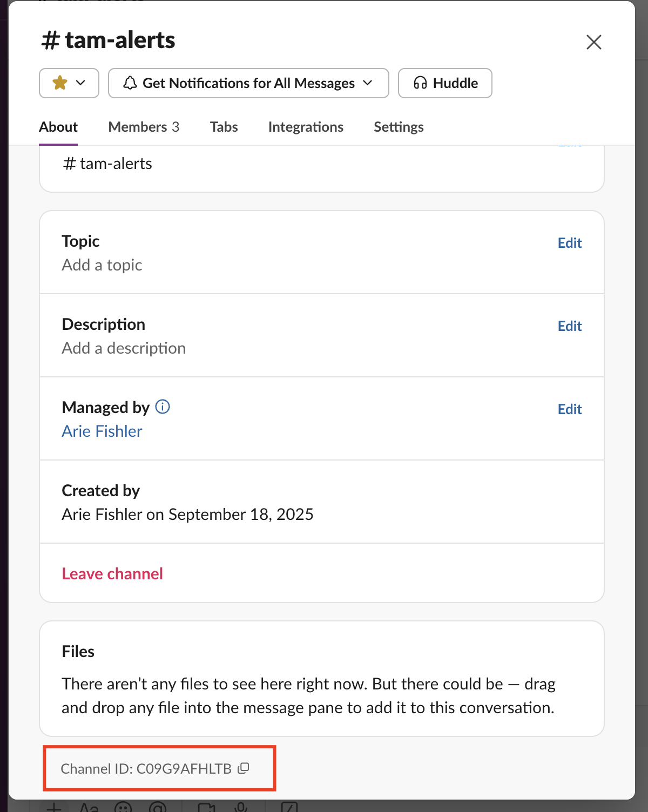
Task: Click the bell notifications icon
Action: (130, 83)
